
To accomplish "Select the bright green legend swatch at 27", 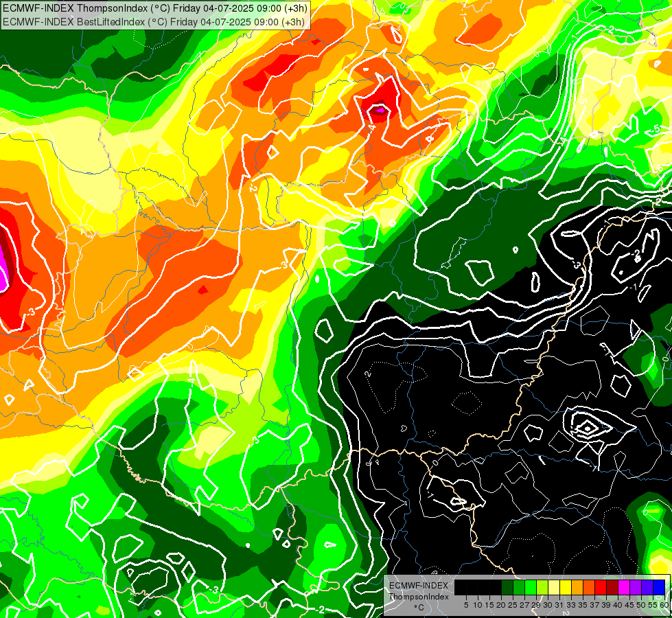I will (531, 587).
